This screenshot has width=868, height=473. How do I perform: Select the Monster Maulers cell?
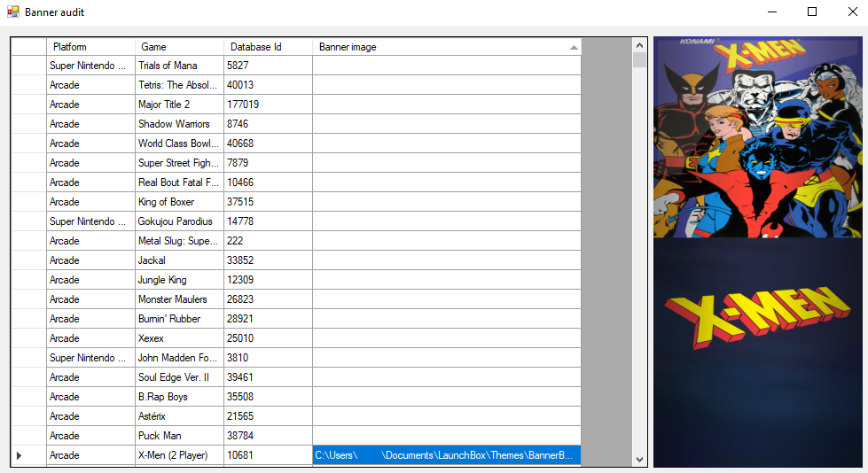179,299
